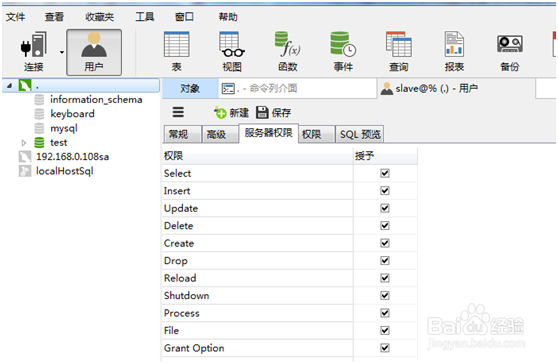This screenshot has width=558, height=363.
Task: Uncheck the Reload privilege checkbox
Action: [385, 278]
